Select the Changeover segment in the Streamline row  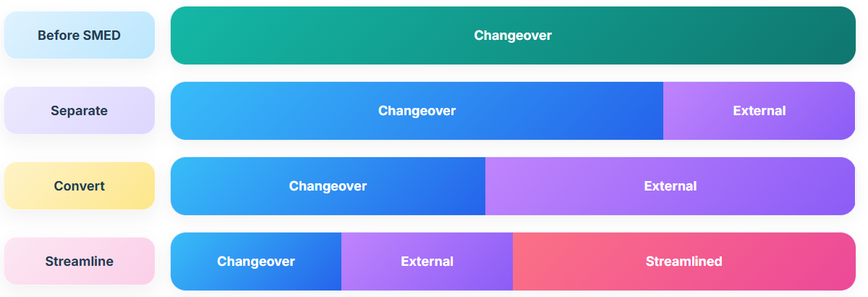click(256, 262)
